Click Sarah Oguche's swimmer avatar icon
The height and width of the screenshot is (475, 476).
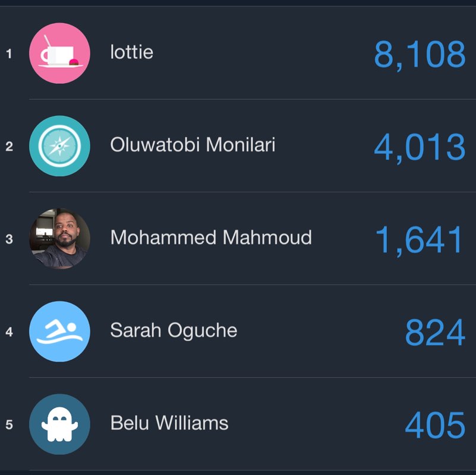(x=60, y=332)
